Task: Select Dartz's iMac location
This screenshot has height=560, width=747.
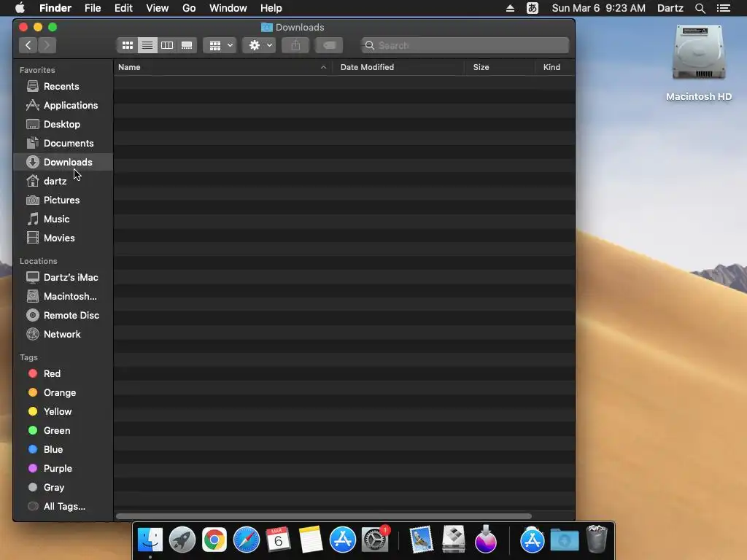Action: 63,277
